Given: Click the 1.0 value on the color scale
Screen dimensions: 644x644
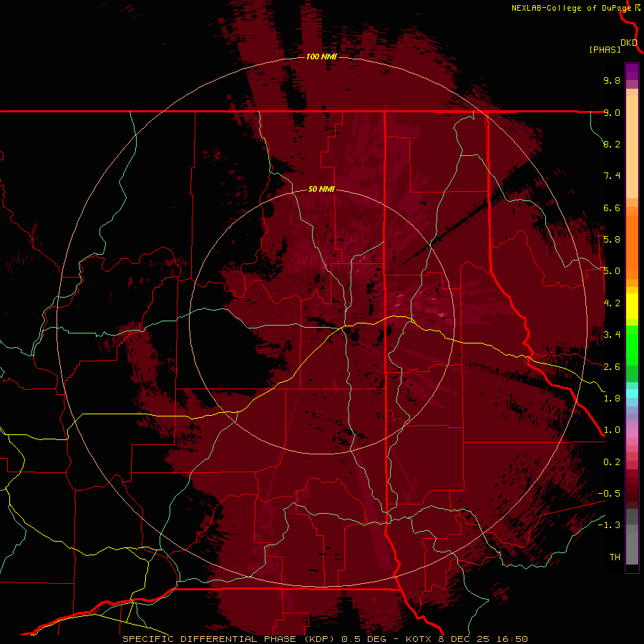Looking at the screenshot, I should (x=612, y=430).
